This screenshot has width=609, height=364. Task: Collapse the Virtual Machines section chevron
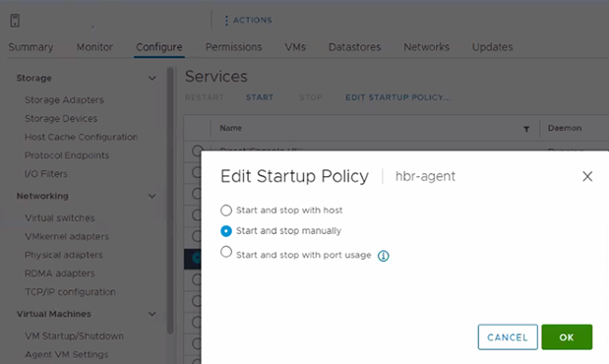click(152, 314)
